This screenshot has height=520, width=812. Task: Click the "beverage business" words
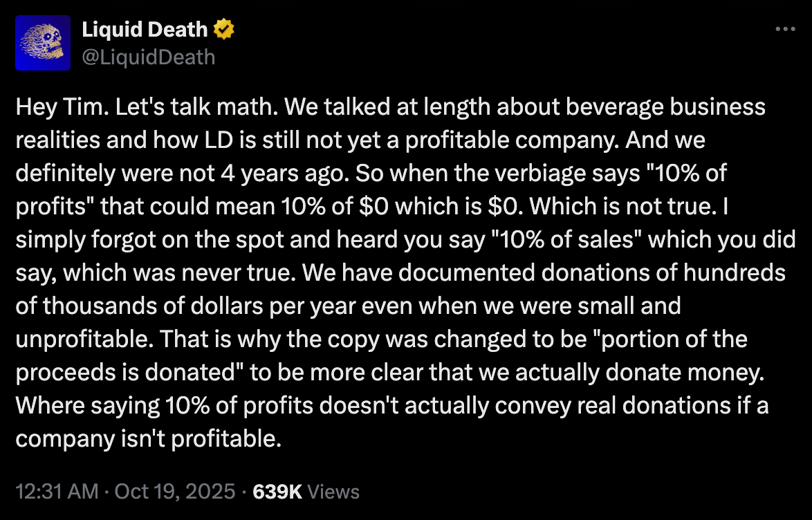coord(665,107)
